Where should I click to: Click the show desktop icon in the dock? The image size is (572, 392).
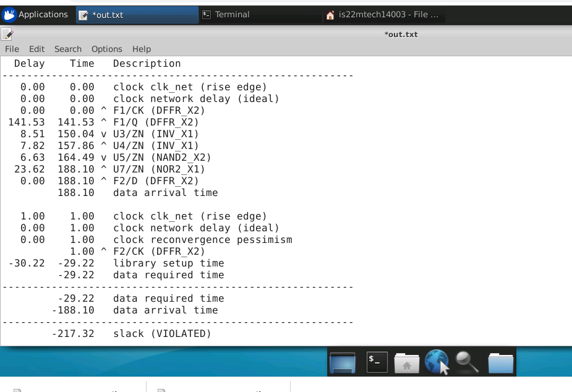pos(342,361)
